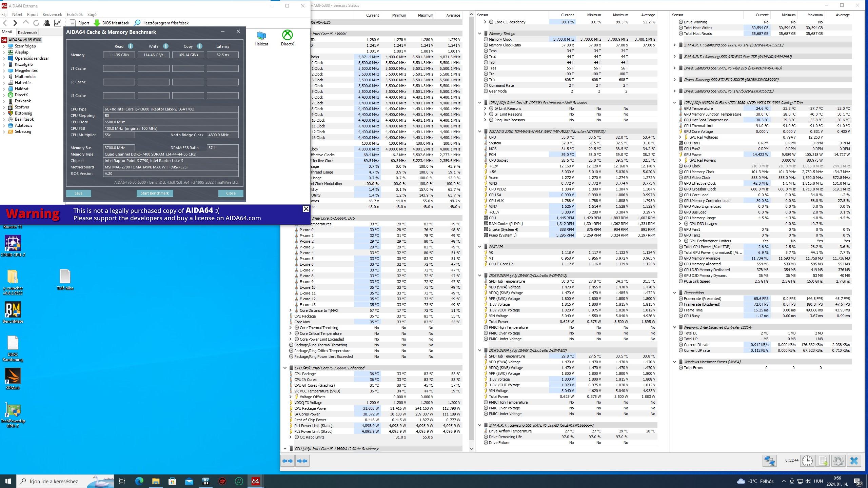The image size is (868, 488).
Task: Open Illesztőprogram frissítések in toolbar
Action: click(x=161, y=23)
